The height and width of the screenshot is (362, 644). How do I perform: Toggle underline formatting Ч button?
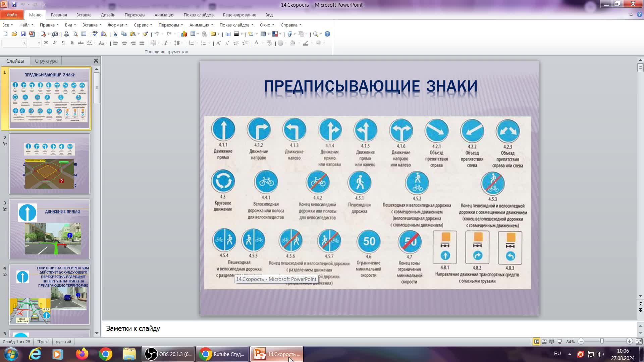[x=63, y=43]
